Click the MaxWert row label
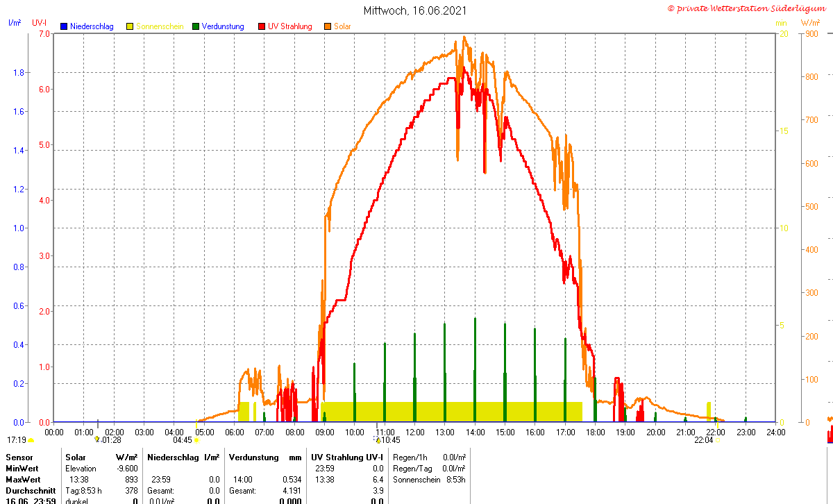The image size is (833, 504). click(23, 480)
